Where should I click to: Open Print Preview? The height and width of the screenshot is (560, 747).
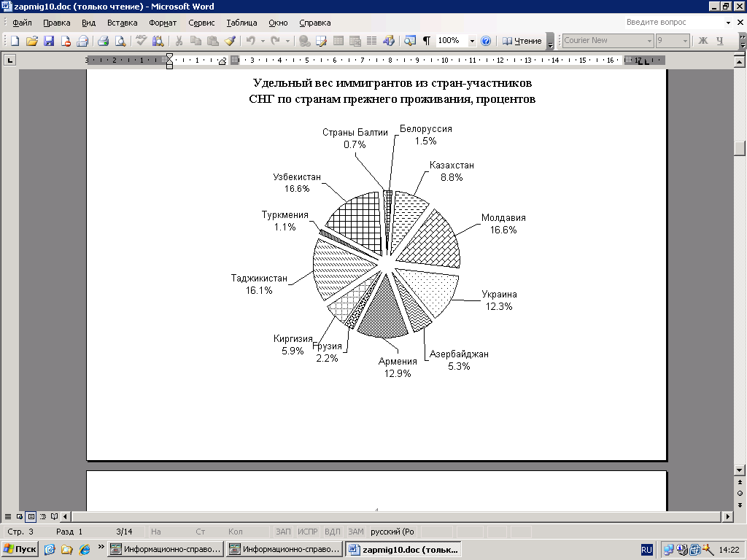(120, 41)
